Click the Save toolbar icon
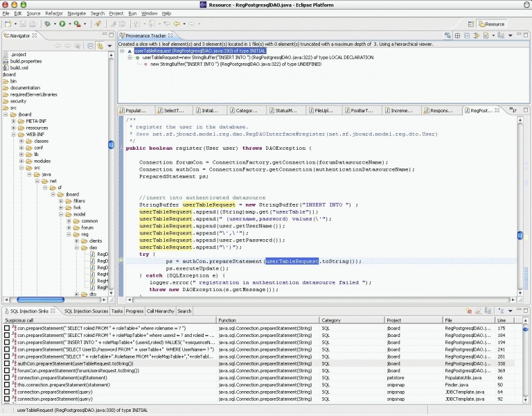 point(23,24)
